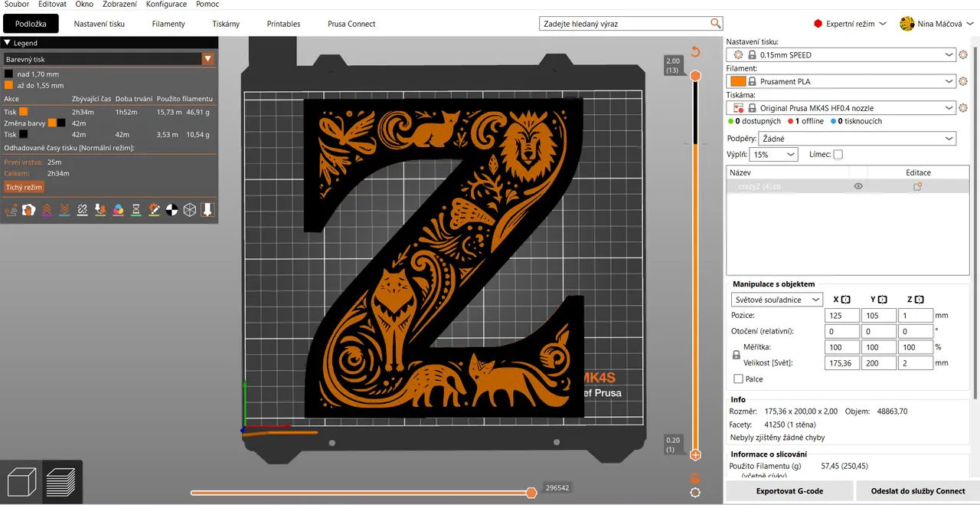Open the Podpěry dropdown showing Žádné
Screen dimensions: 980x505
click(x=856, y=139)
